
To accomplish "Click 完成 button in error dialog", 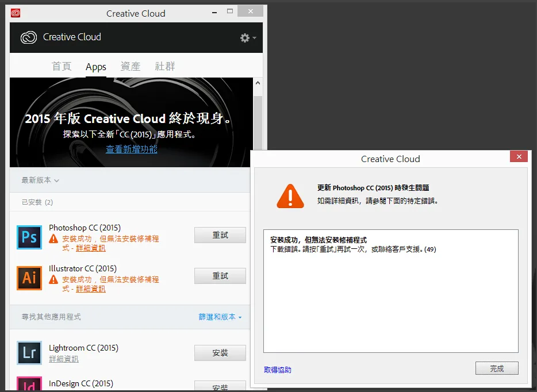I will [497, 368].
